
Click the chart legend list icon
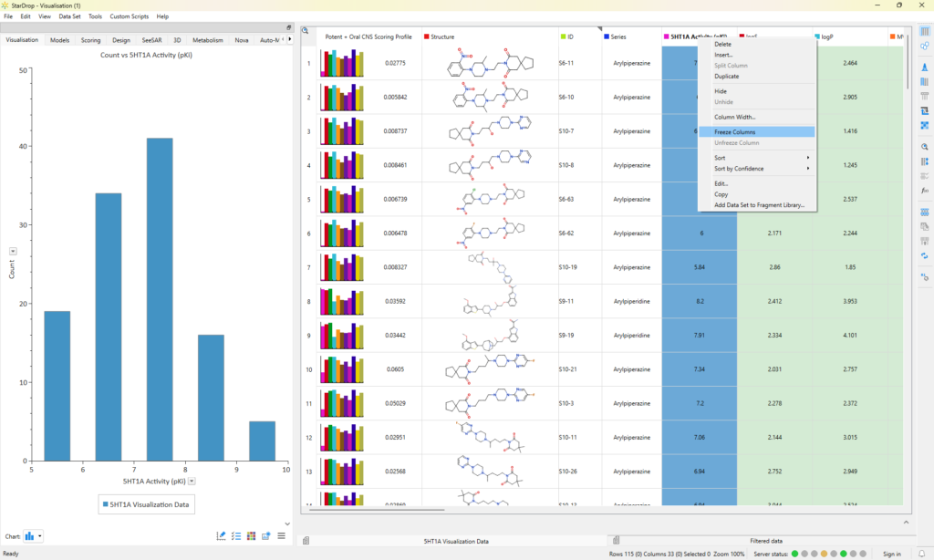pos(236,535)
